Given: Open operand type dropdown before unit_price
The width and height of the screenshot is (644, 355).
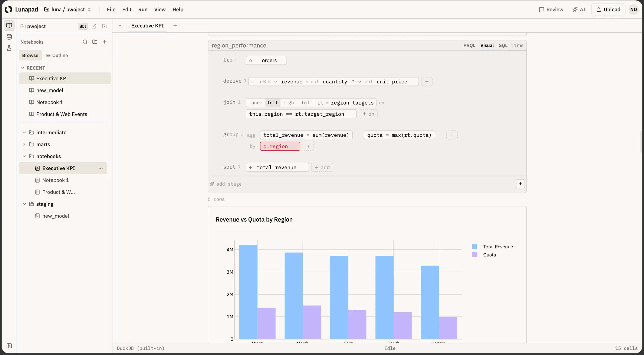Looking at the screenshot, I should [x=359, y=82].
